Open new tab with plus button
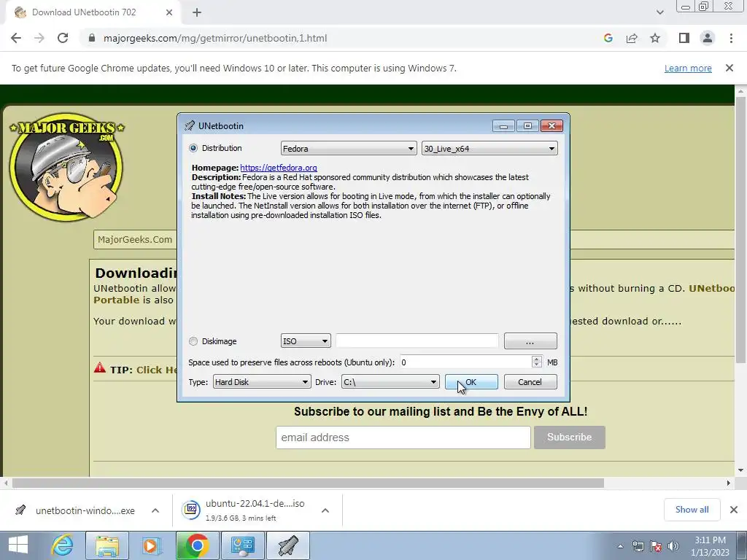The height and width of the screenshot is (560, 747). tap(197, 12)
